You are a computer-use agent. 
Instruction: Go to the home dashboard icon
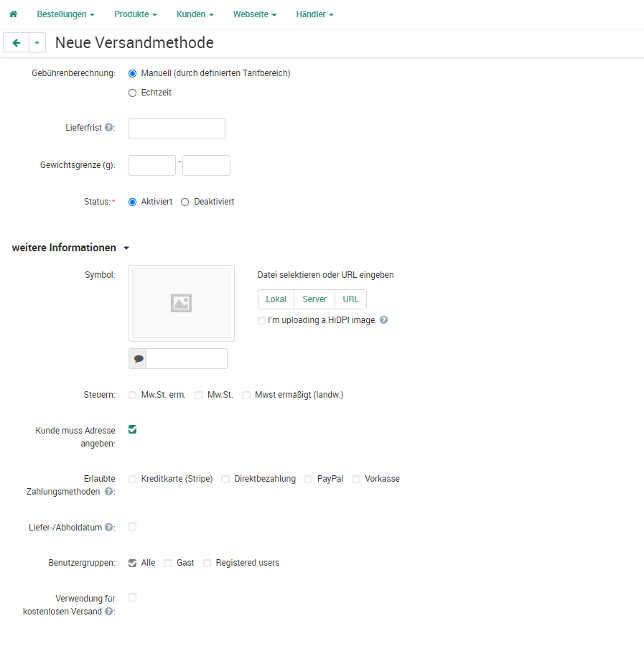tap(14, 14)
